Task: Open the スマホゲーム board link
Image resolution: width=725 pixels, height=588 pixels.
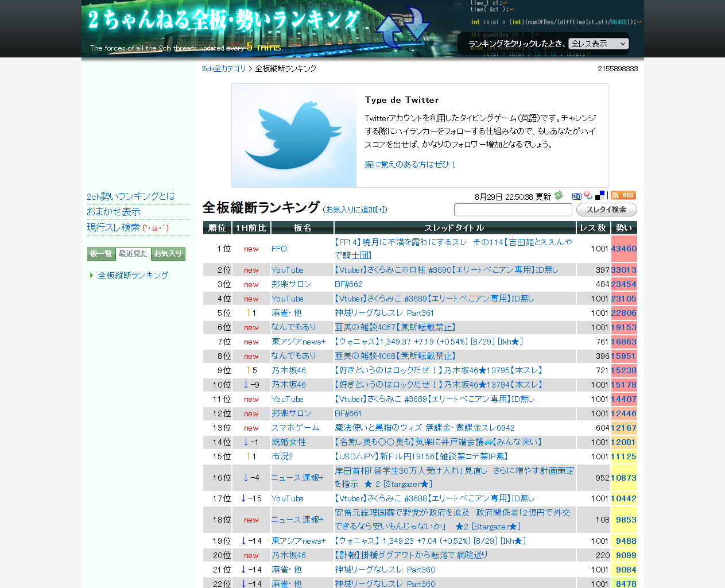Action: (x=295, y=428)
